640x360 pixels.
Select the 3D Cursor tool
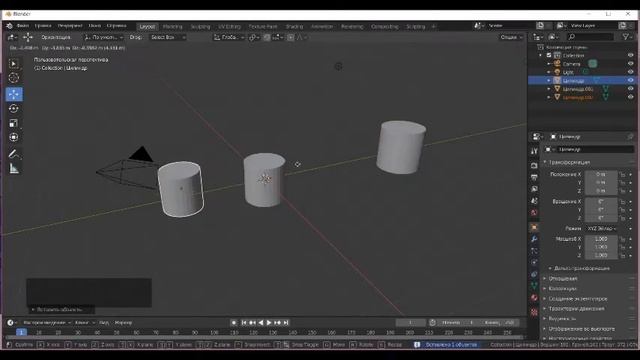pyautogui.click(x=13, y=78)
